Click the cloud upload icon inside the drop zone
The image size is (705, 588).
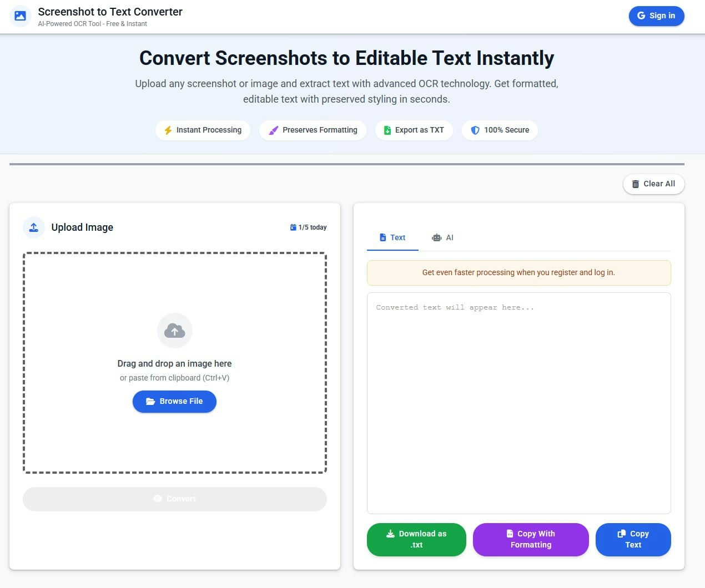[x=174, y=330]
